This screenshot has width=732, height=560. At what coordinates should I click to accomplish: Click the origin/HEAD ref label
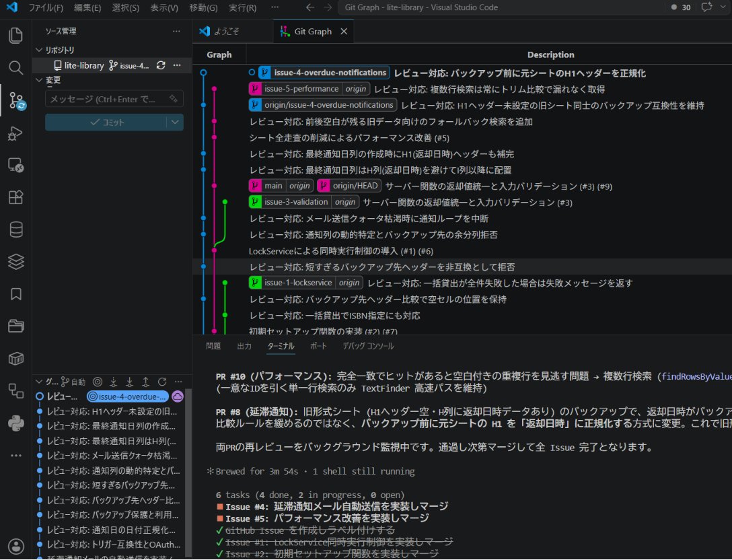pos(349,186)
